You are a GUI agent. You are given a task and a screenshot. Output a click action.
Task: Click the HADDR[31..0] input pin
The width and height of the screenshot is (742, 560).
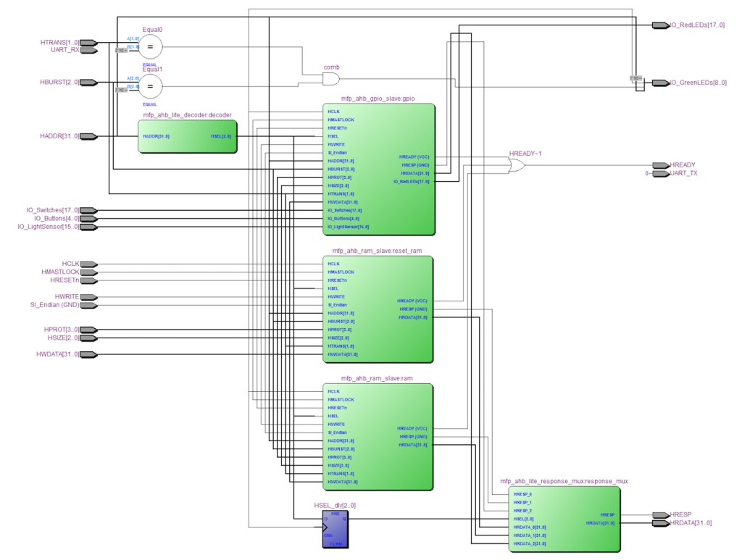pos(88,136)
